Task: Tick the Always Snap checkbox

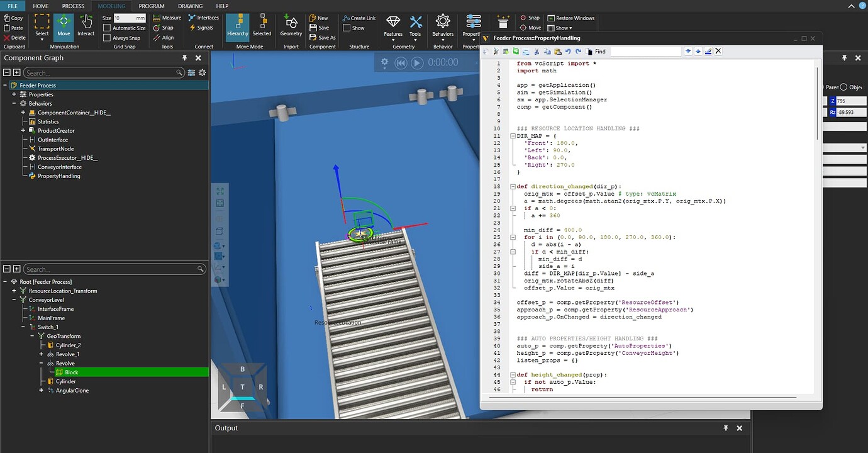Action: (107, 38)
